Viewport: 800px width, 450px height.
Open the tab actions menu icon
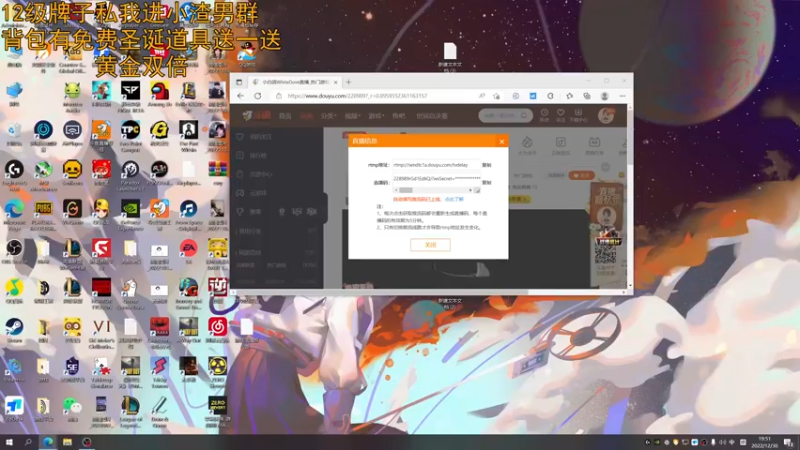coord(239,82)
